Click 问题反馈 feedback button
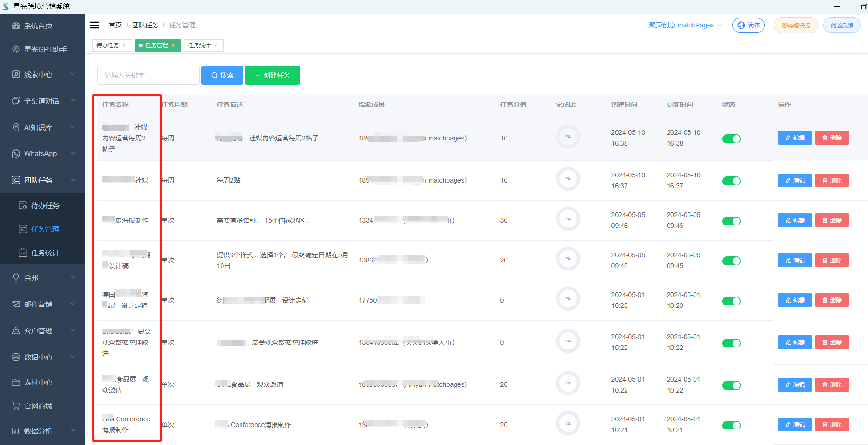Viewport: 868px width, 445px height. 842,26
